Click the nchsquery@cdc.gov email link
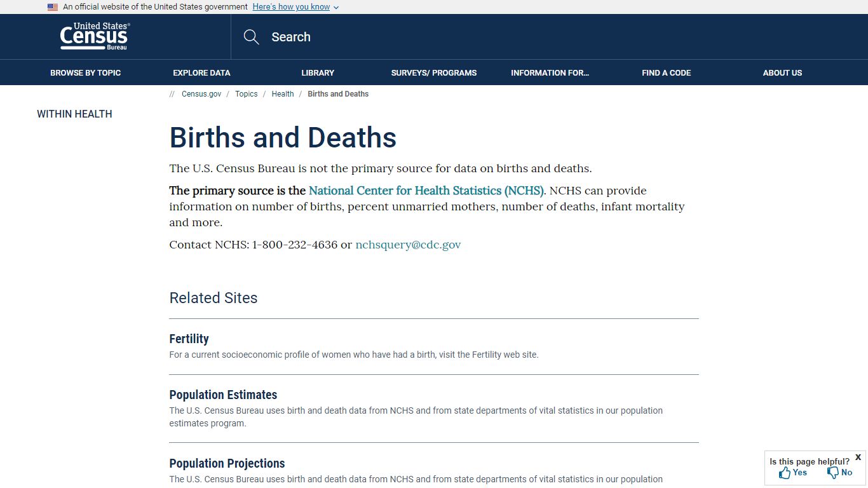Screen dimensions: 868x488 point(408,245)
